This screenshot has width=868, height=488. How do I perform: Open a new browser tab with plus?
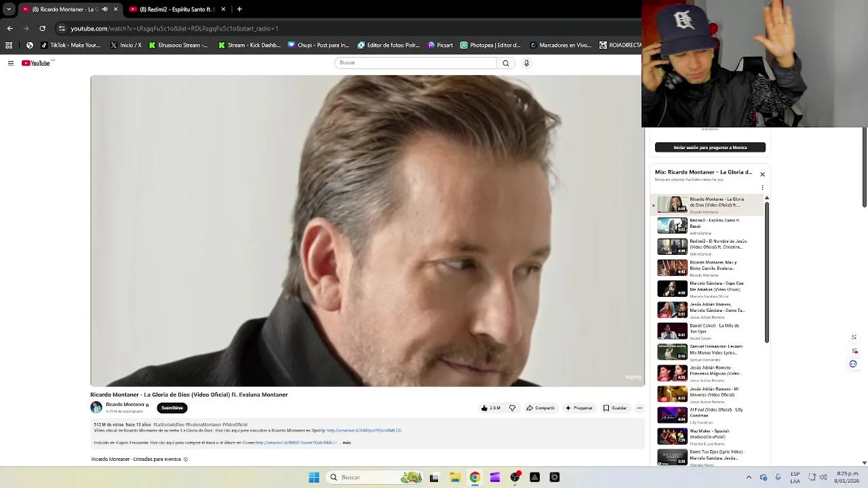coord(239,9)
